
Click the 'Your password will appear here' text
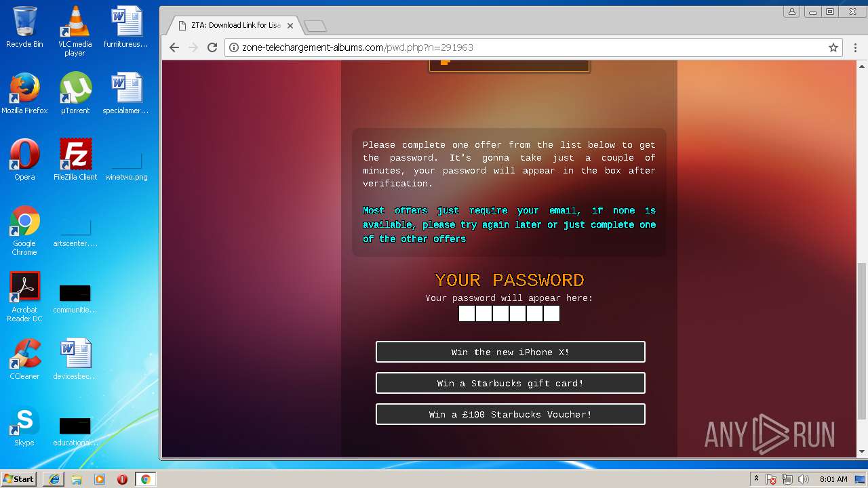coord(509,298)
